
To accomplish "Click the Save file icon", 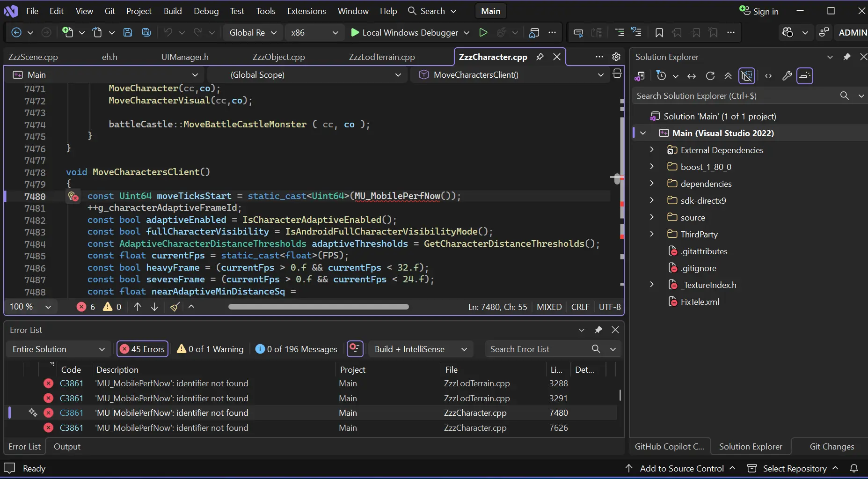I will [128, 32].
